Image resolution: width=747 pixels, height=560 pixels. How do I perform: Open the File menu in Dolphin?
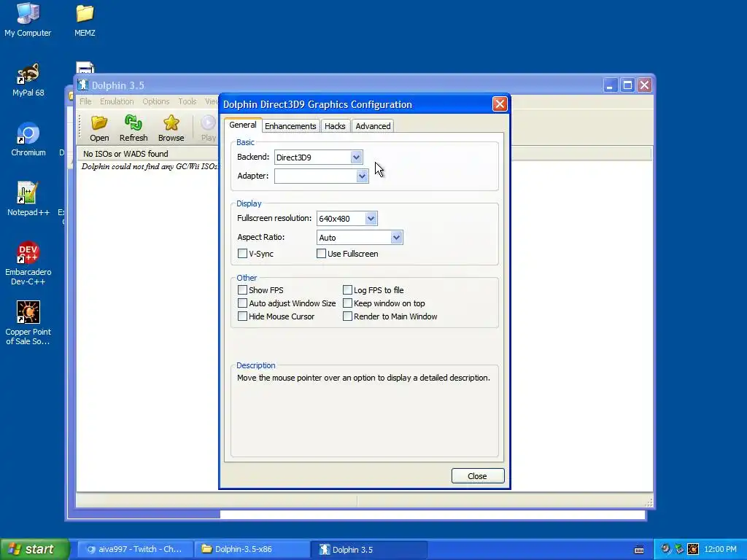pos(85,101)
